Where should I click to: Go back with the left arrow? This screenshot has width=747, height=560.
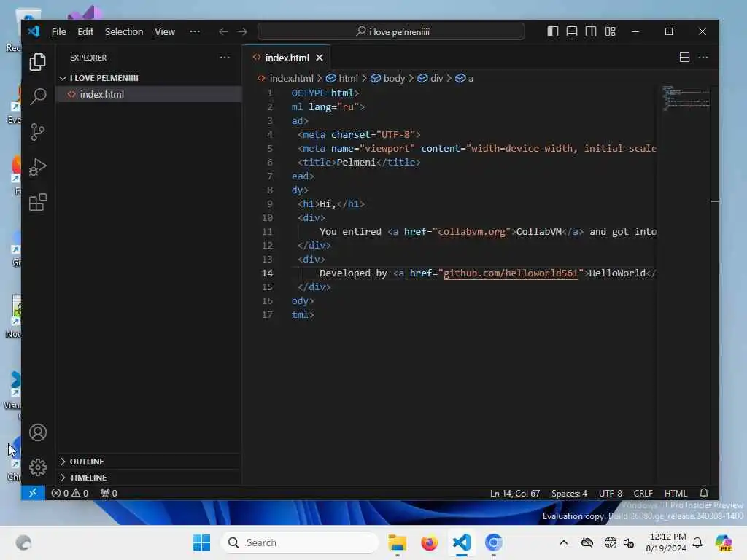click(223, 31)
